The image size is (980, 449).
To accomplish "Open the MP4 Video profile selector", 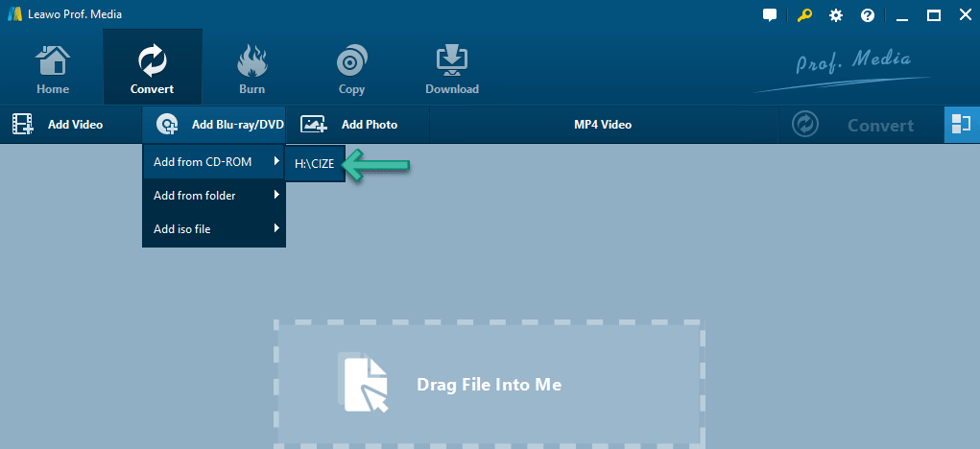I will pos(603,125).
